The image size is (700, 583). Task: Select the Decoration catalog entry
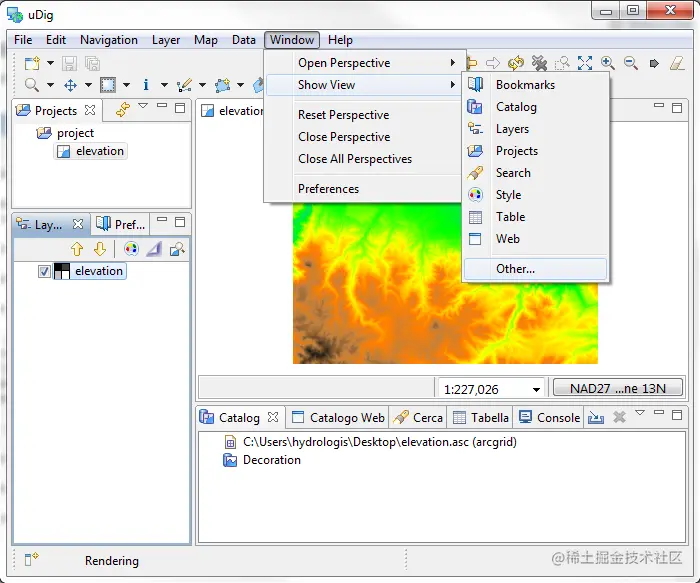click(262, 460)
